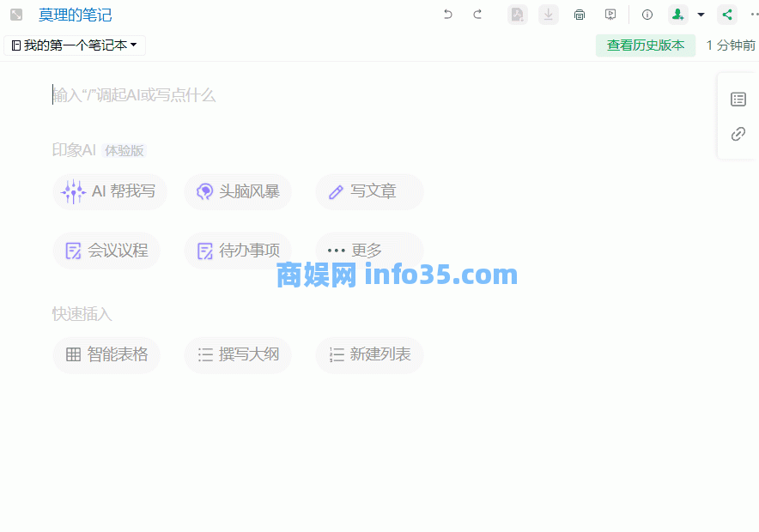Click the redo arrow icon
Viewport: 759px width, 532px height.
click(x=477, y=15)
